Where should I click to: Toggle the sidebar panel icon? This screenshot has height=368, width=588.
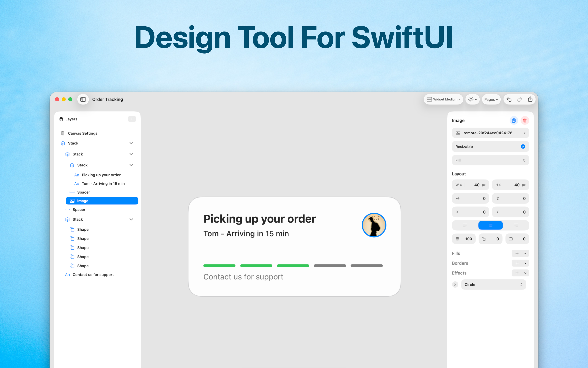pyautogui.click(x=83, y=99)
